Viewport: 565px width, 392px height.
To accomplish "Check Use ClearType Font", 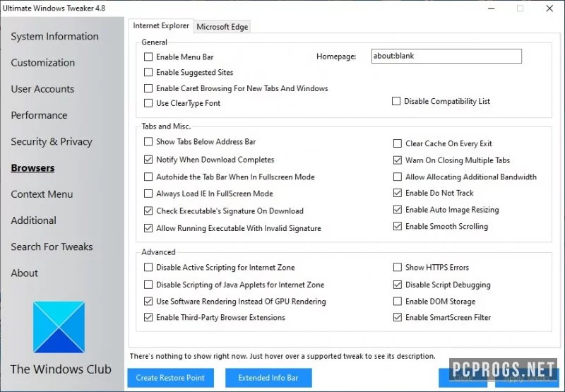I will click(148, 103).
